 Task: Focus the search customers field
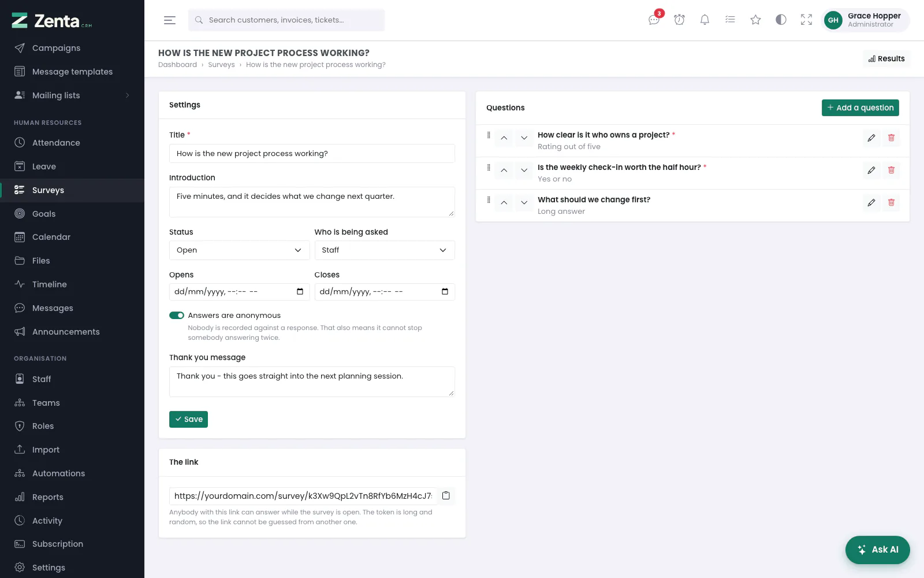(286, 20)
